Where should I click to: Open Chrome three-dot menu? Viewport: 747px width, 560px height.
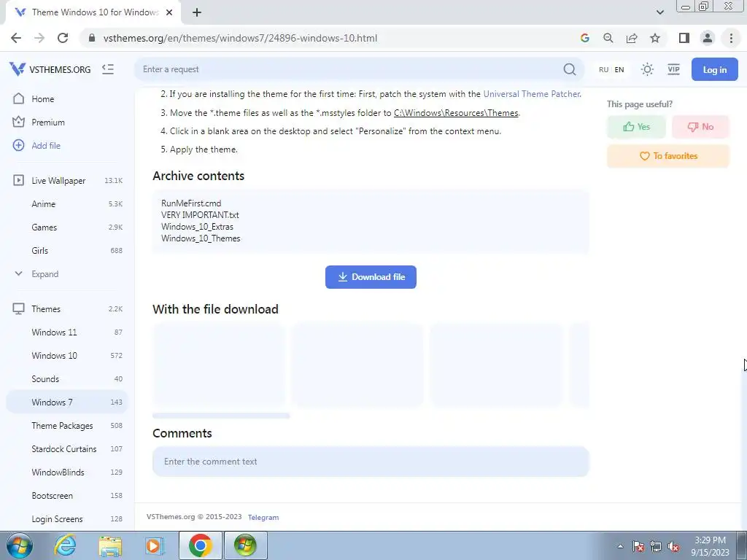click(731, 38)
